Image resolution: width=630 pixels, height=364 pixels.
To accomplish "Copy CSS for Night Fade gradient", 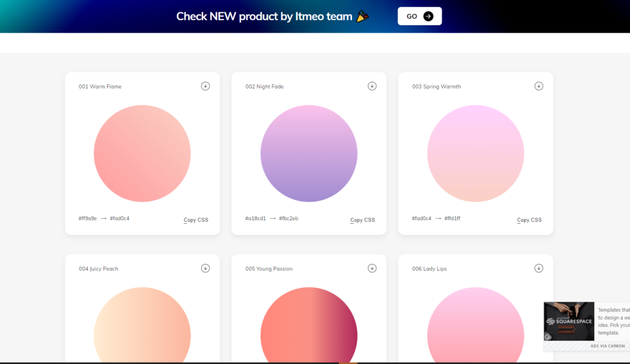I will [362, 220].
